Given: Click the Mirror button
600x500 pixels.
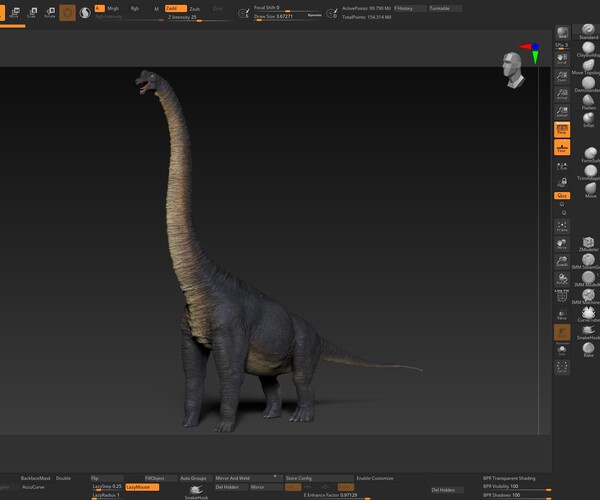Looking at the screenshot, I should [x=267, y=487].
